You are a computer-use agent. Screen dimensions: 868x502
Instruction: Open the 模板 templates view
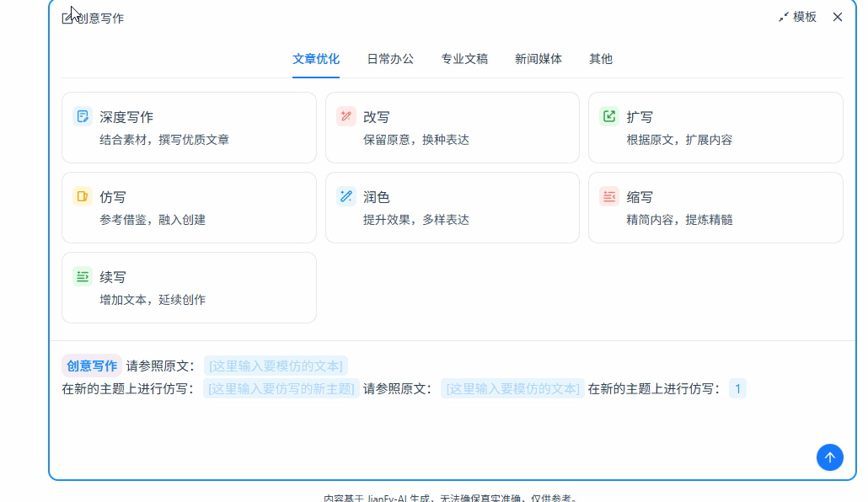pos(804,16)
